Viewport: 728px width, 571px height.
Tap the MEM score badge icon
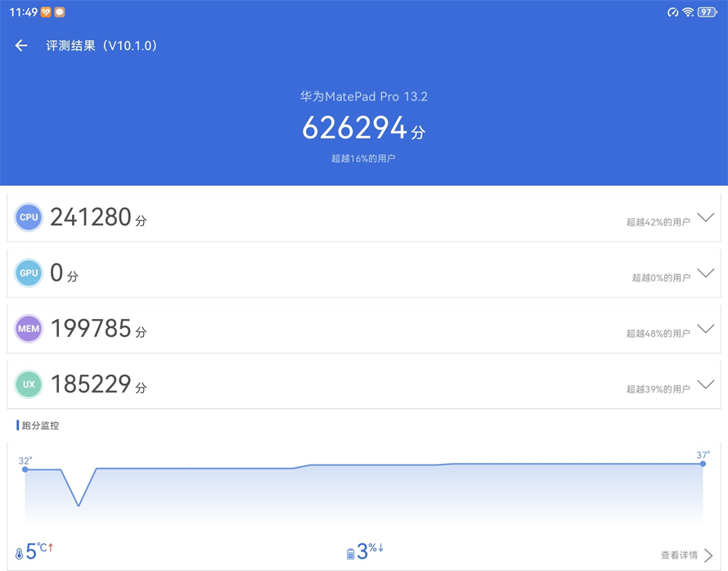tap(29, 329)
